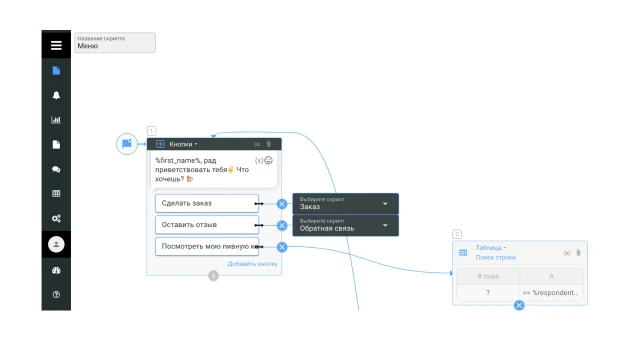The height and width of the screenshot is (360, 640).
Task: Click the Поиск строки link
Action: coord(496,258)
